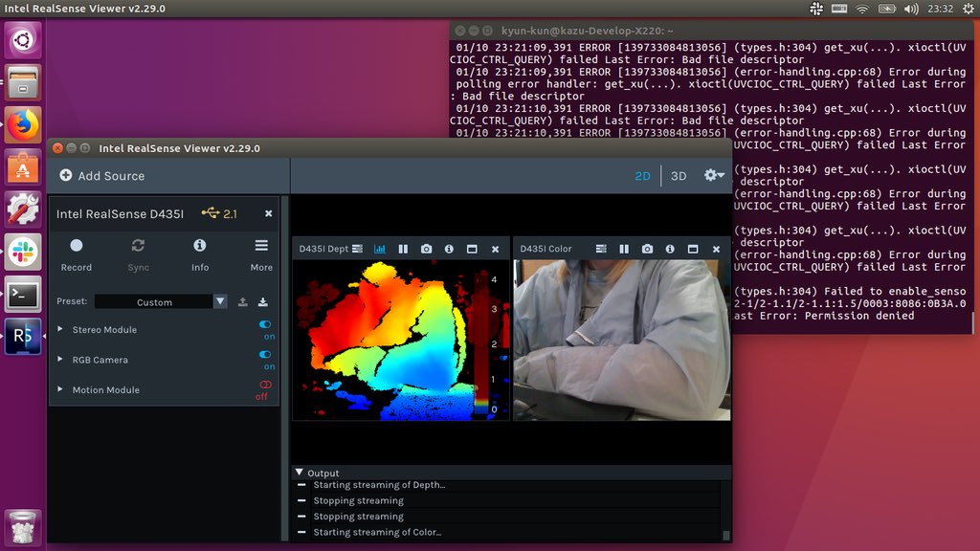The width and height of the screenshot is (980, 551).
Task: Turn on the Motion Module toggle
Action: [x=266, y=385]
